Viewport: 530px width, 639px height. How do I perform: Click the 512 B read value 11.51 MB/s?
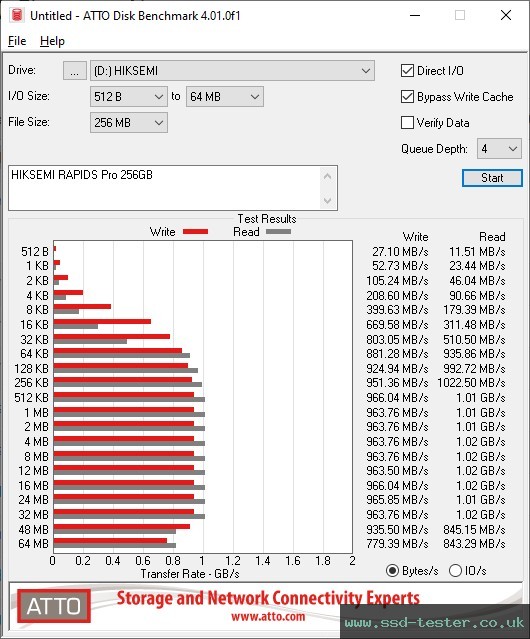click(x=477, y=252)
